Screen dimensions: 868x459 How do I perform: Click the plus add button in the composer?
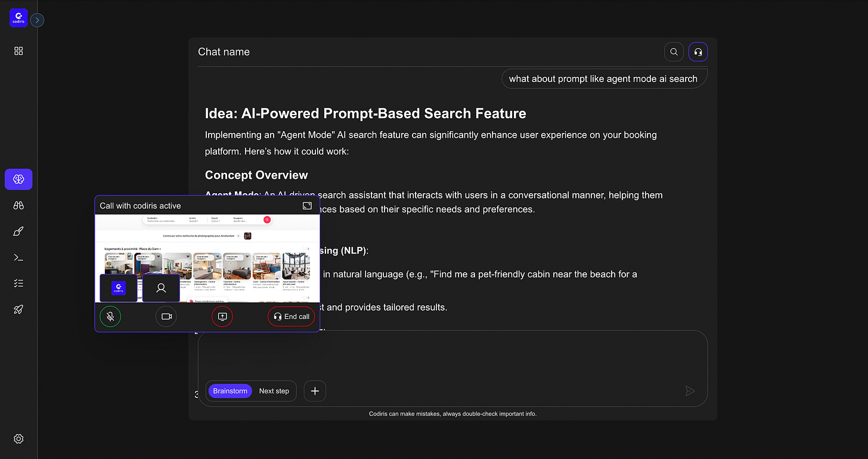click(315, 391)
